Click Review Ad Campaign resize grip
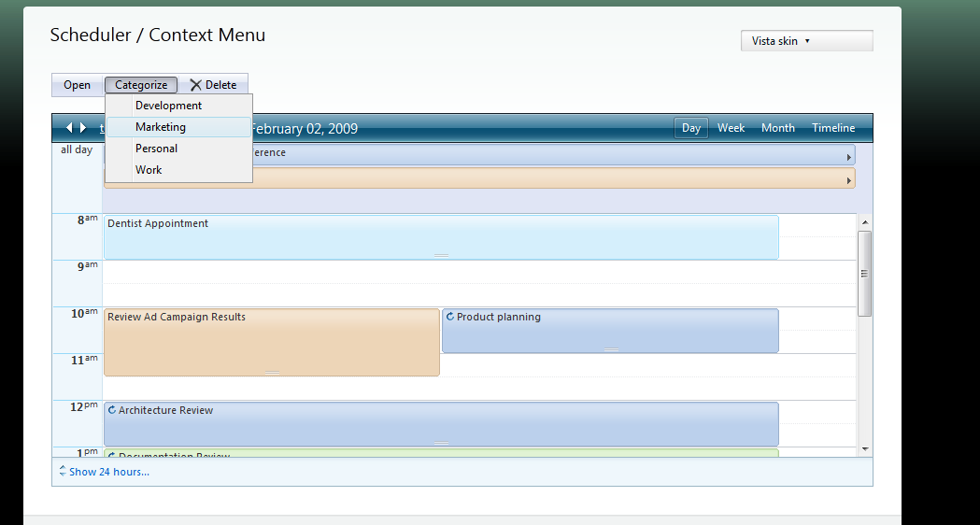The image size is (980, 525). pyautogui.click(x=272, y=373)
